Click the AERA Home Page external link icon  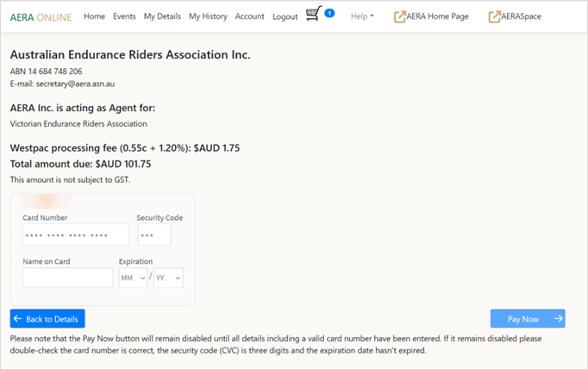coord(400,16)
